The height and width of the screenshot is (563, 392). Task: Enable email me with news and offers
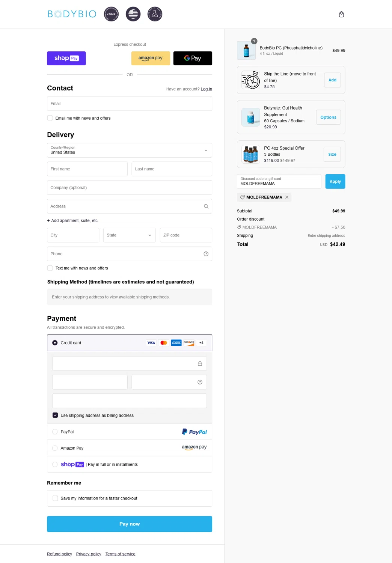[50, 118]
